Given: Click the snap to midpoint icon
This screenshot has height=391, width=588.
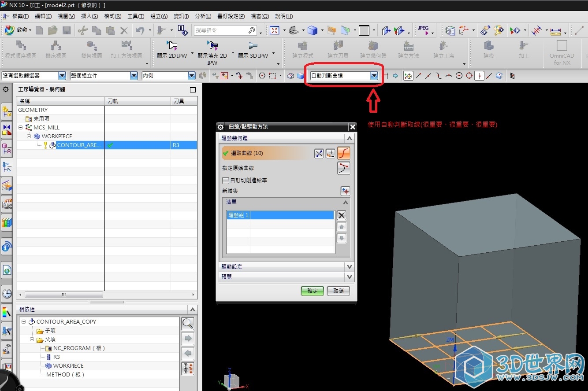Looking at the screenshot, I should coord(428,76).
